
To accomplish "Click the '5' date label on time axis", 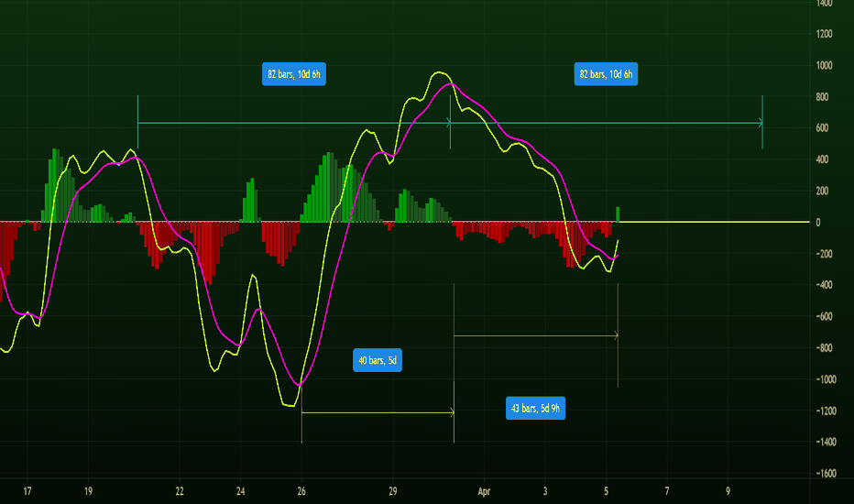I will (607, 491).
